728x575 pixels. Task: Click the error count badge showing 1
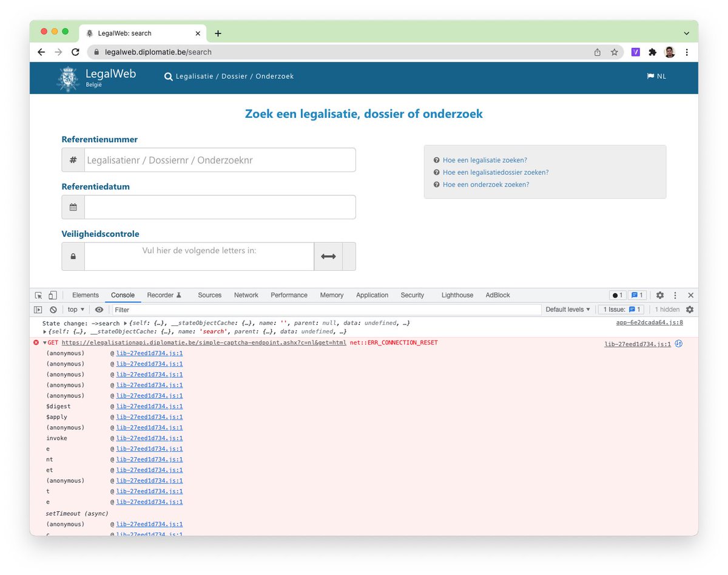click(x=618, y=295)
